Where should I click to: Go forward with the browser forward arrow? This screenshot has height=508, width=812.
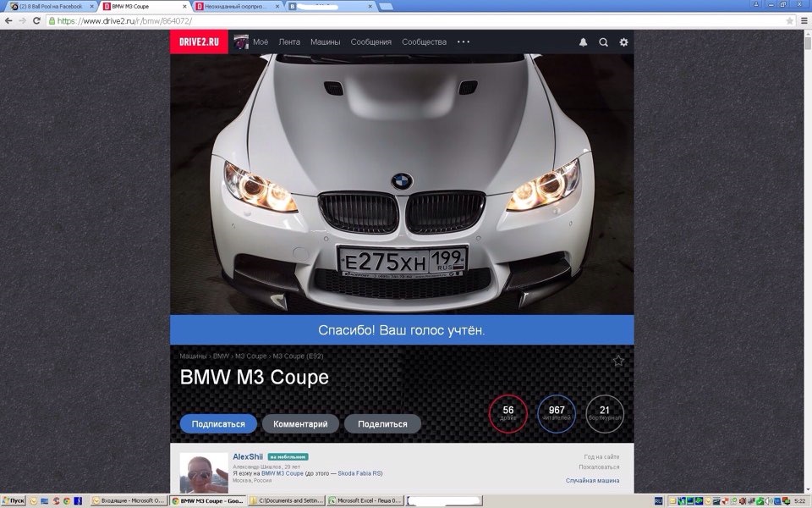point(22,20)
